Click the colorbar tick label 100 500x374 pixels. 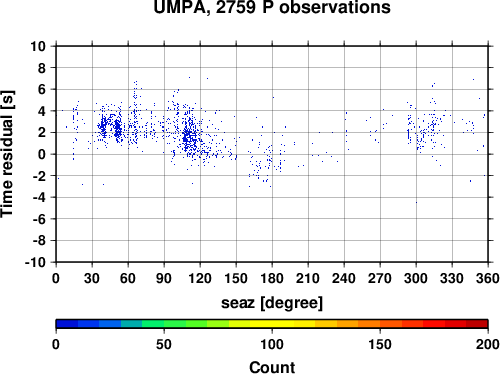272,344
